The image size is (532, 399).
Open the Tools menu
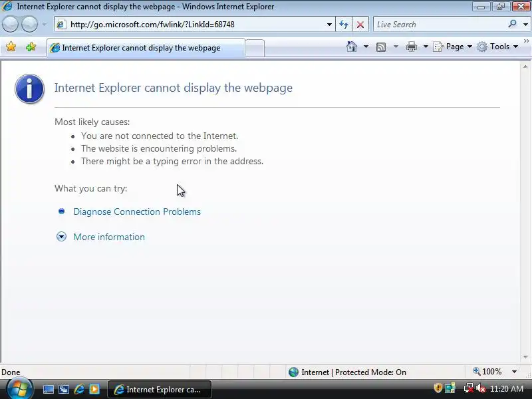[x=497, y=47]
